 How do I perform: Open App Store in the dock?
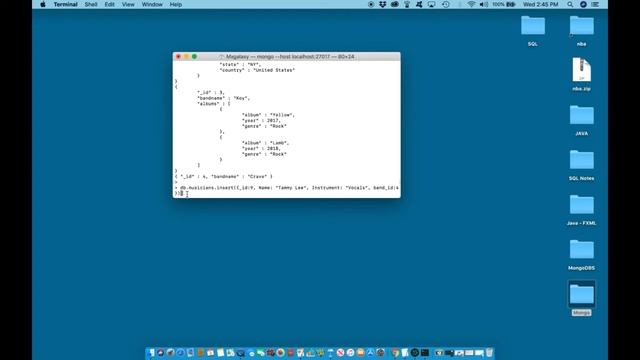click(x=370, y=353)
